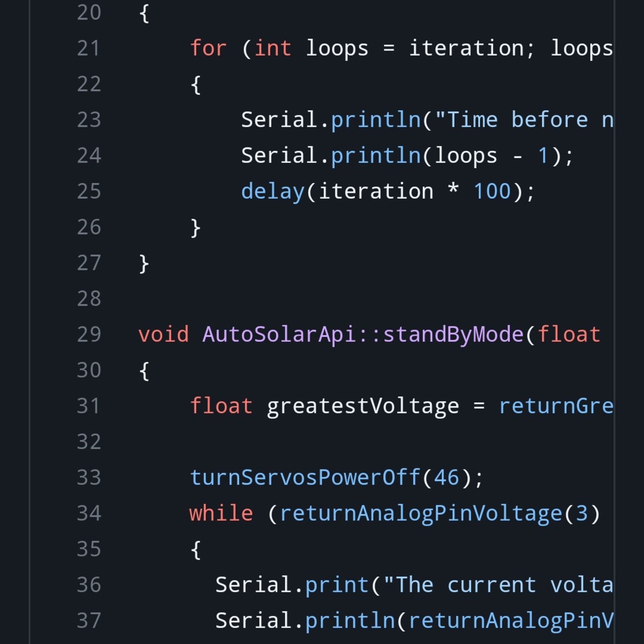644x644 pixels.
Task: Select line number 21
Action: point(89,48)
